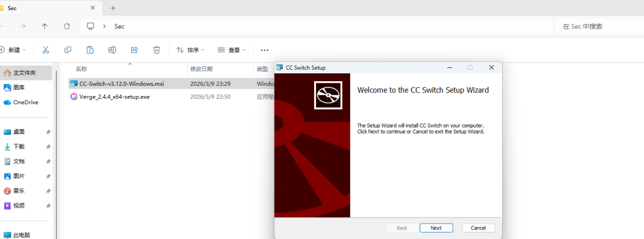Minimize the CC Switch Setup window

pos(450,67)
